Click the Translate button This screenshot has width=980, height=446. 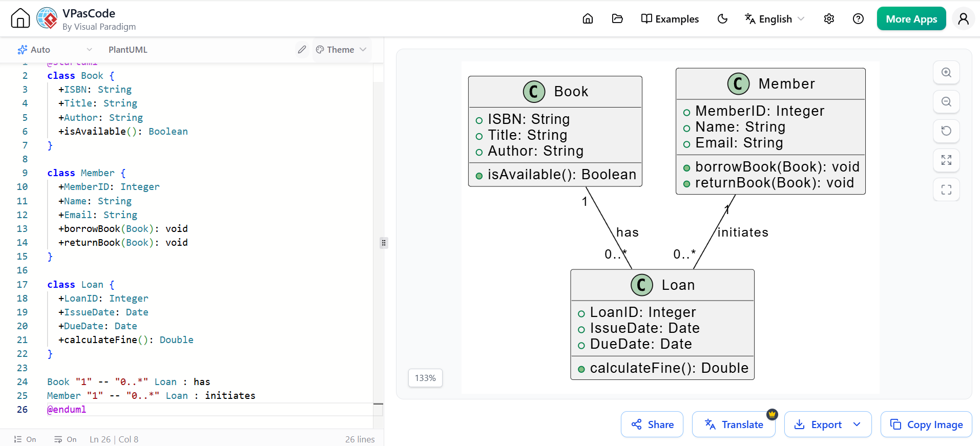[x=734, y=424]
